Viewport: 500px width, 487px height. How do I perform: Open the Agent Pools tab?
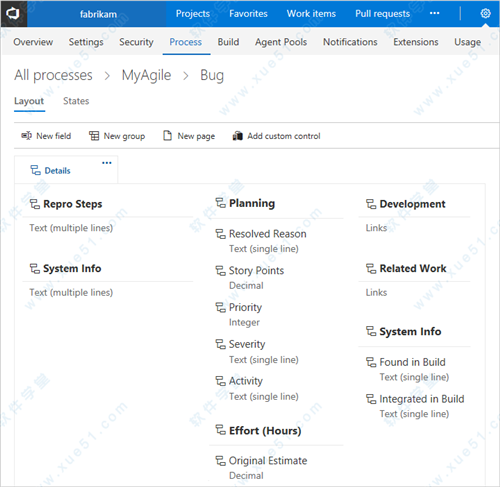tap(281, 42)
